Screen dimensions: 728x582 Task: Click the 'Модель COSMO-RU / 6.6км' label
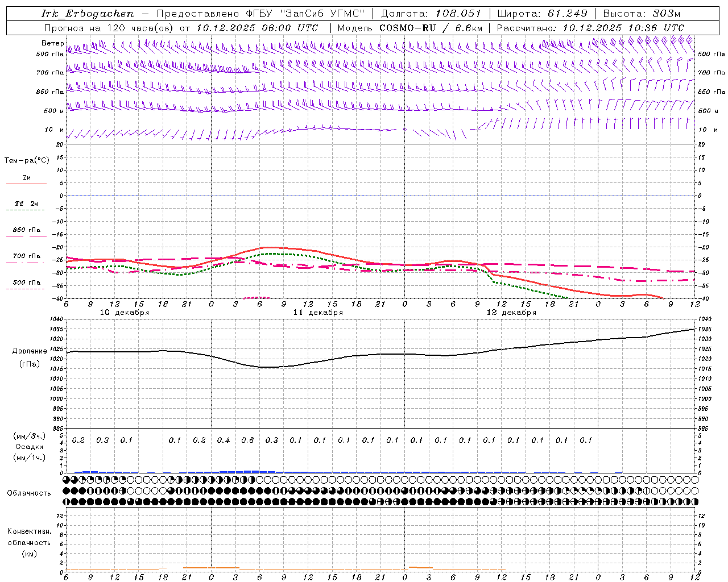410,28
